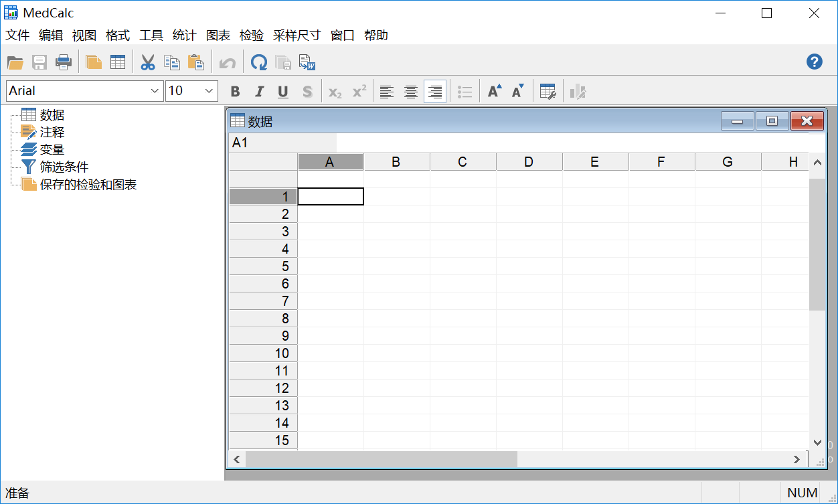Image resolution: width=838 pixels, height=504 pixels.
Task: Select 筛选条件 in the sidebar tree
Action: point(64,167)
